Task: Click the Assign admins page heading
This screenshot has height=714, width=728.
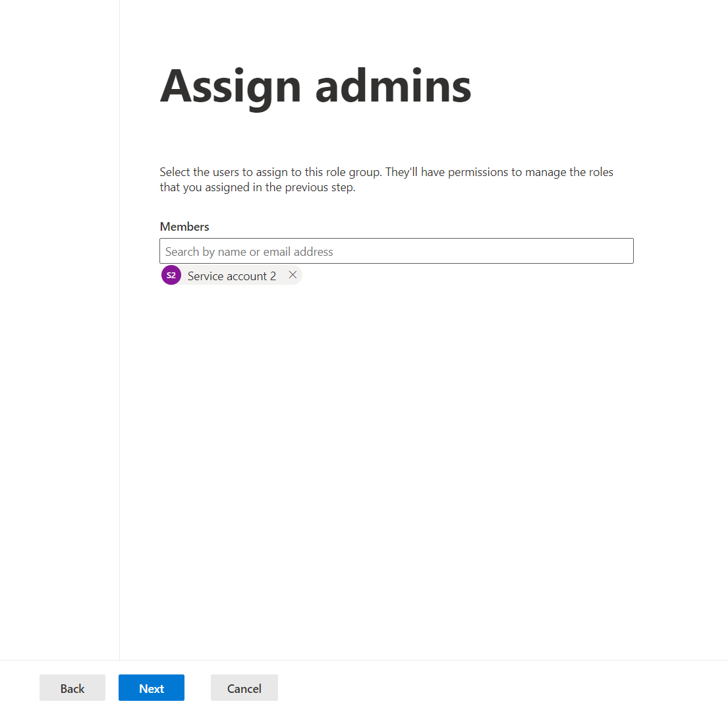Action: pyautogui.click(x=316, y=87)
